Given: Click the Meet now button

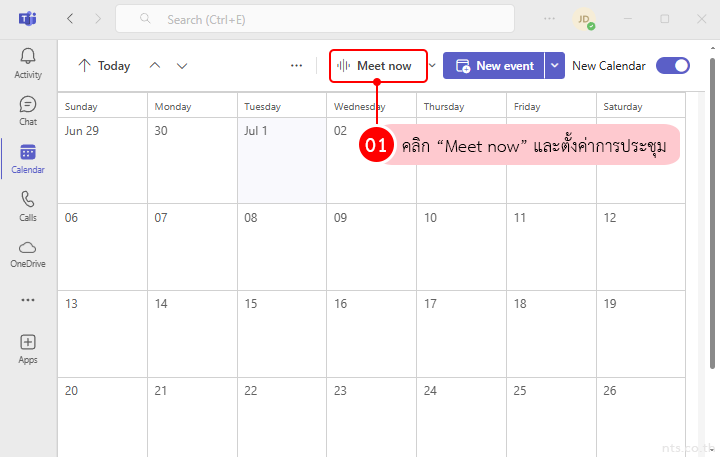Looking at the screenshot, I should [x=378, y=66].
